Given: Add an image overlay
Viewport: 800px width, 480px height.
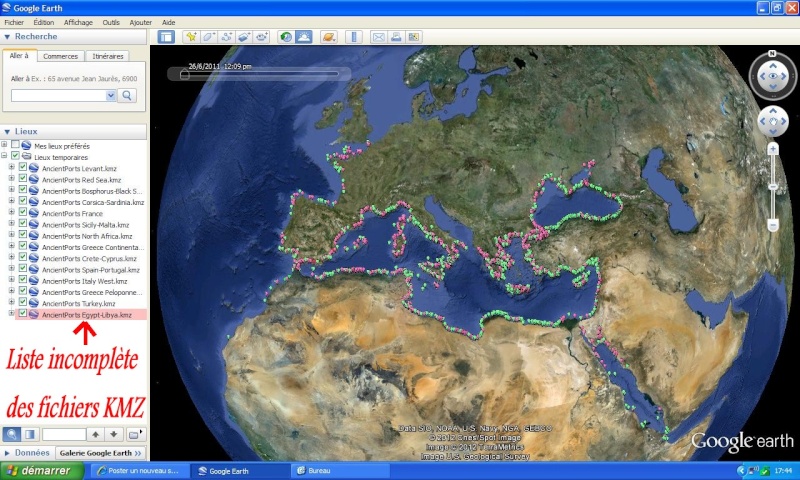Looking at the screenshot, I should click(244, 37).
